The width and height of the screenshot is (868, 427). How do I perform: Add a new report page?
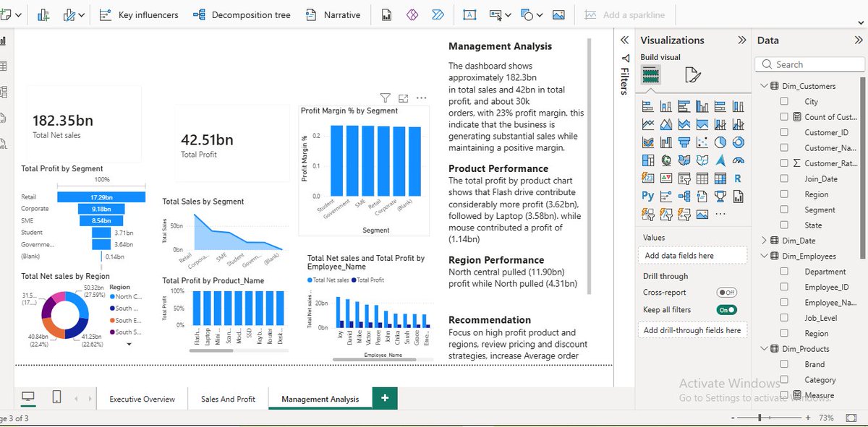[384, 398]
